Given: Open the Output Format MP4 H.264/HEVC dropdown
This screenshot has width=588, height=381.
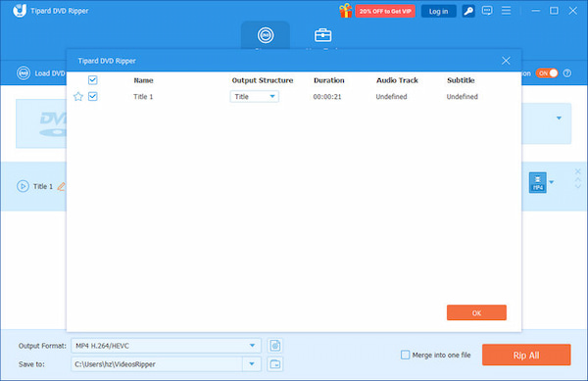Looking at the screenshot, I should [x=167, y=346].
